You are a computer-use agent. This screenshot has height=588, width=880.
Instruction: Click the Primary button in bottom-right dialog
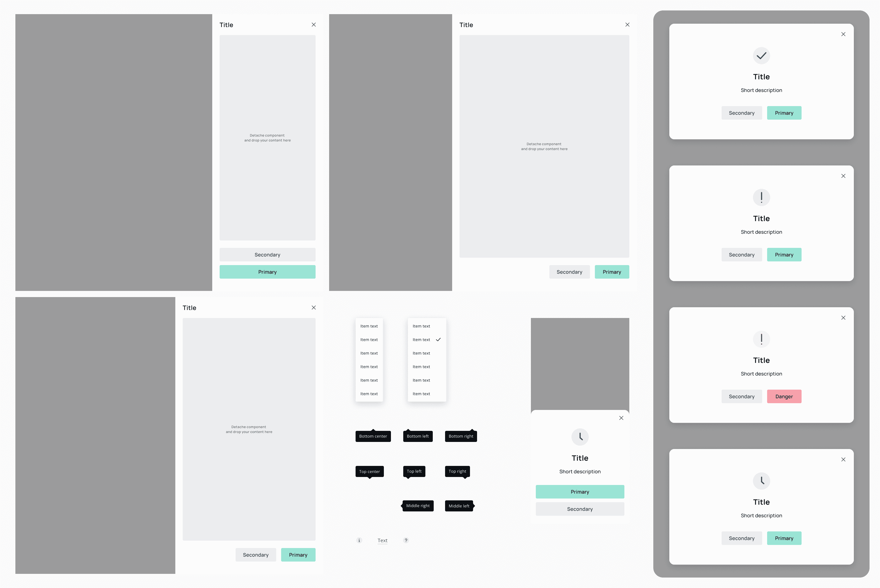pyautogui.click(x=784, y=538)
